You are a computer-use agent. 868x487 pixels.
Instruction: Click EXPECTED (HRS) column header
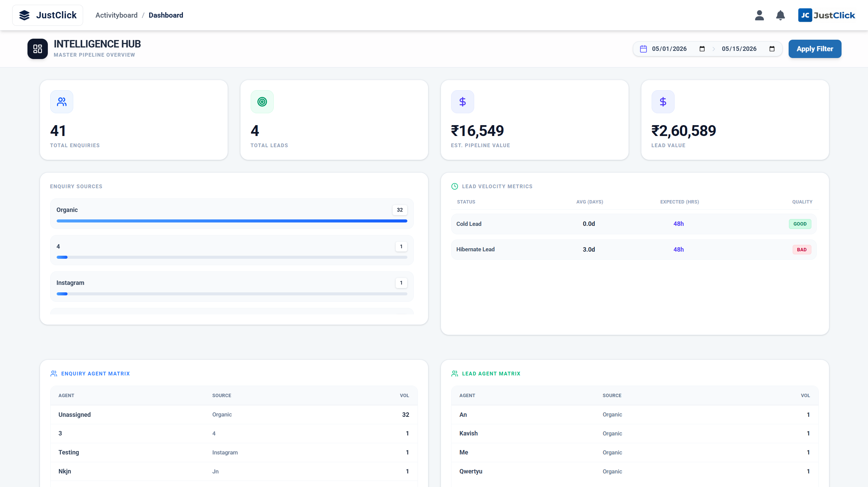pyautogui.click(x=679, y=202)
